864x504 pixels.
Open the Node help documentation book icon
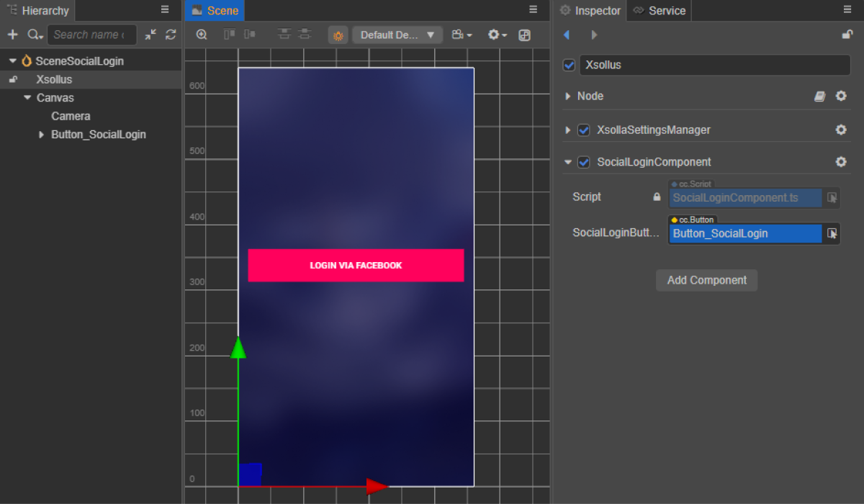point(820,96)
